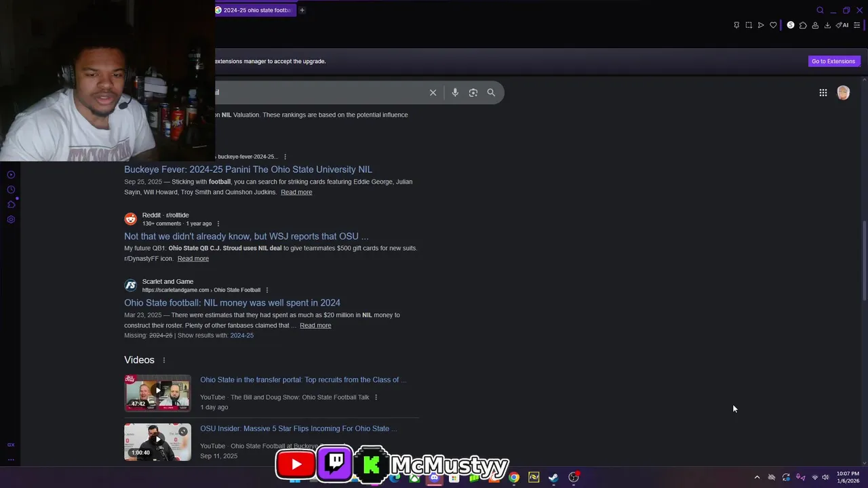Click the page vertical scrollbar

[x=864, y=260]
